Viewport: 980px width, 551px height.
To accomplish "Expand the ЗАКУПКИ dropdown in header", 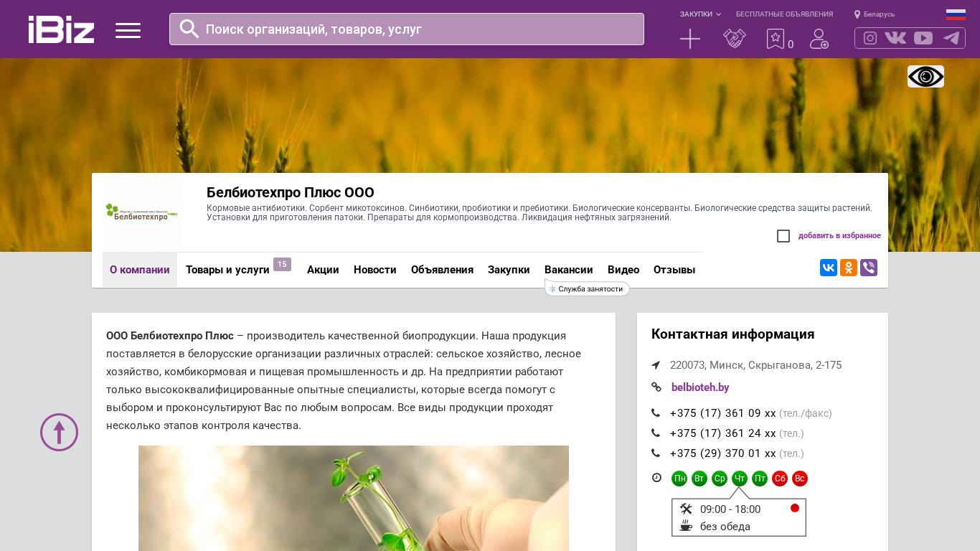I will (700, 14).
